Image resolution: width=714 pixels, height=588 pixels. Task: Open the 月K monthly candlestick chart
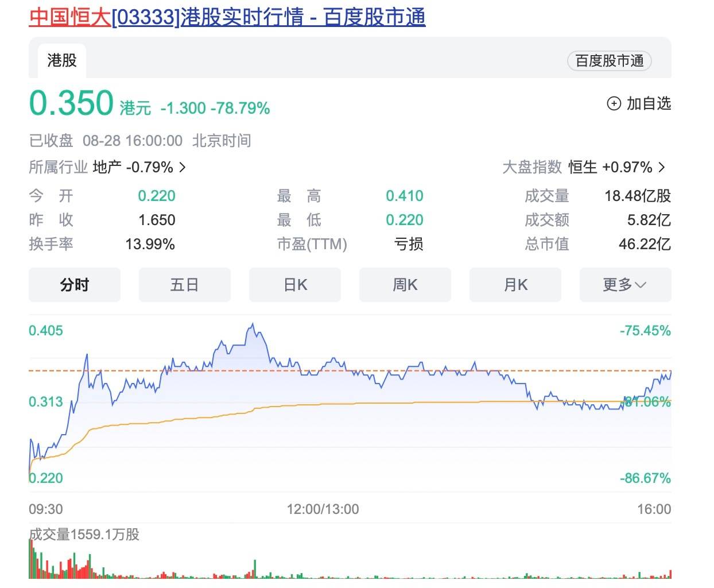pos(515,285)
